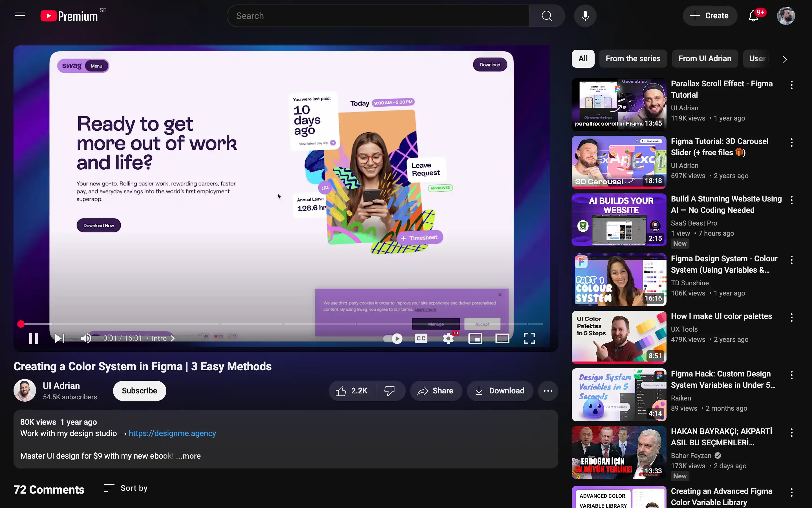Open the Create button

coord(710,16)
